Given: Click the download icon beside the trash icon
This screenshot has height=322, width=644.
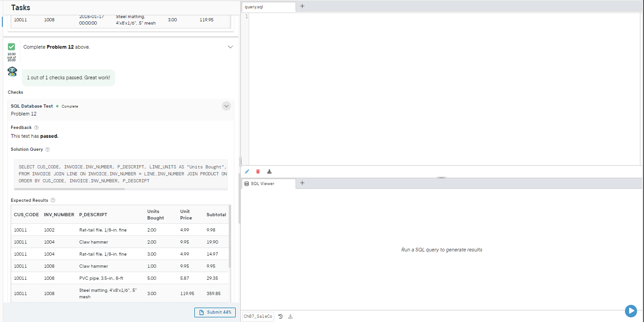Looking at the screenshot, I should pyautogui.click(x=269, y=172).
